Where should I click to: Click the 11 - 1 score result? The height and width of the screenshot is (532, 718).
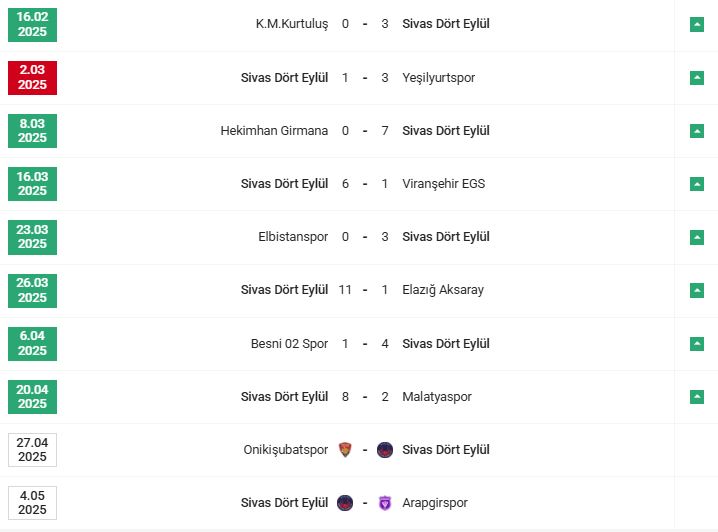[x=365, y=290]
